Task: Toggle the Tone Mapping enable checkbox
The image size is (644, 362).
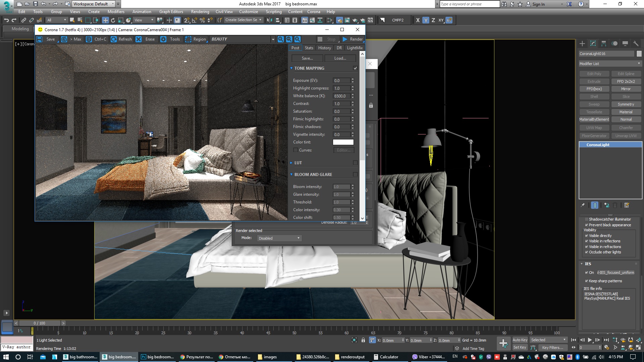Action: 356,68
